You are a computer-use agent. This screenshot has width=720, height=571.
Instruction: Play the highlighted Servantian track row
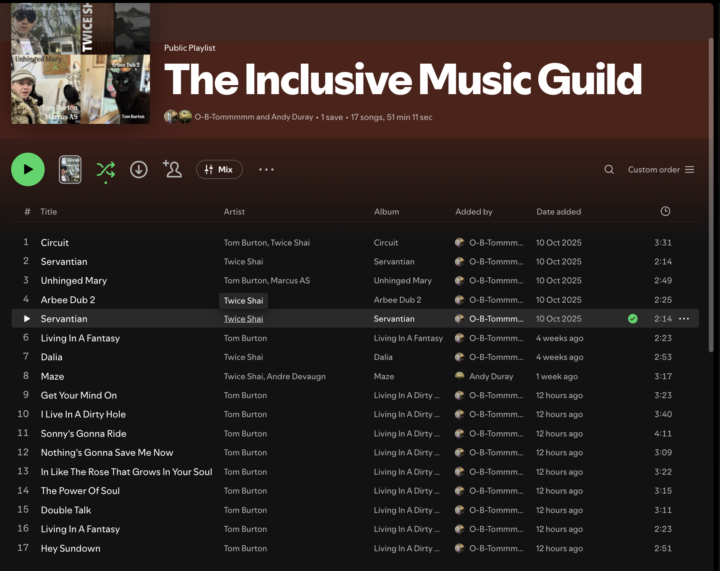[x=27, y=319]
